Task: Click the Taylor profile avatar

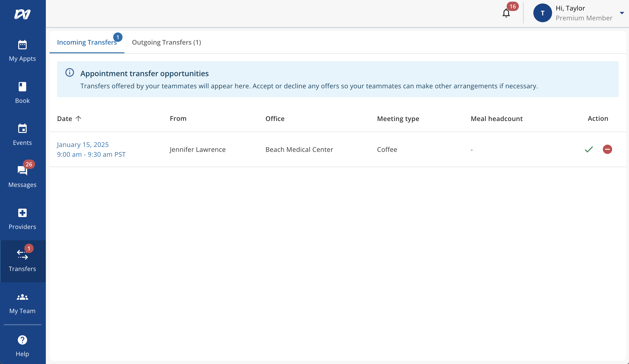Action: tap(542, 13)
